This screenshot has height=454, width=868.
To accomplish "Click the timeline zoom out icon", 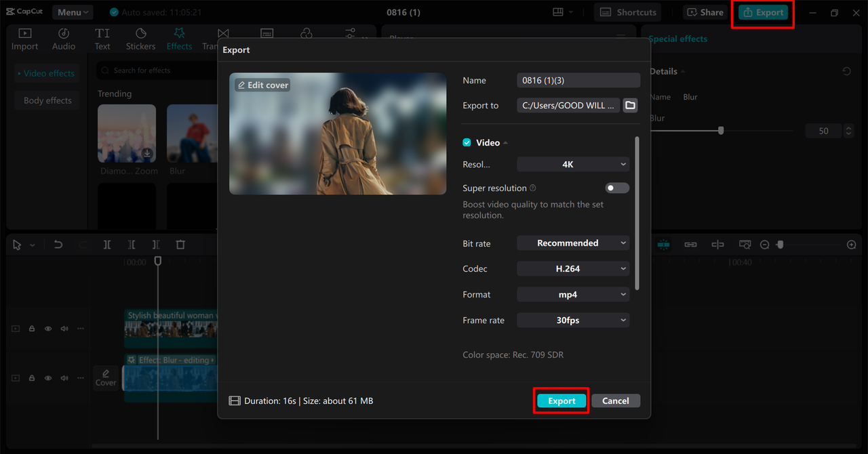I will tap(764, 245).
